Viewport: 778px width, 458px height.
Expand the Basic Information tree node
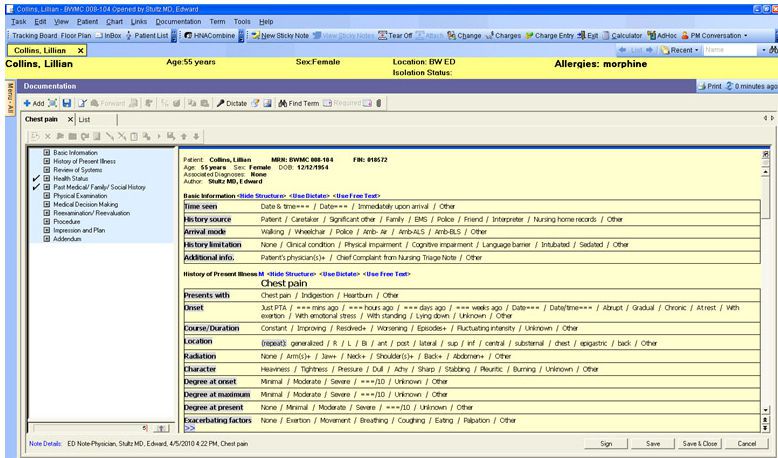coord(47,153)
